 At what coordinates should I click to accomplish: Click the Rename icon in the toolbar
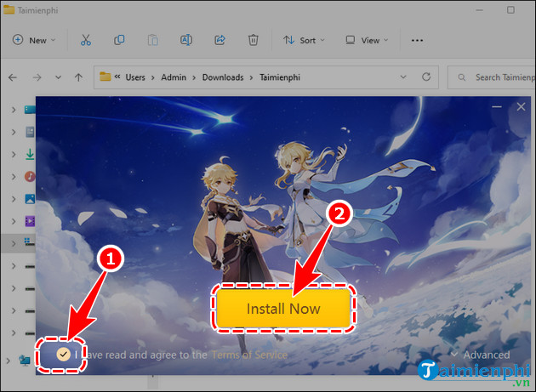[186, 40]
